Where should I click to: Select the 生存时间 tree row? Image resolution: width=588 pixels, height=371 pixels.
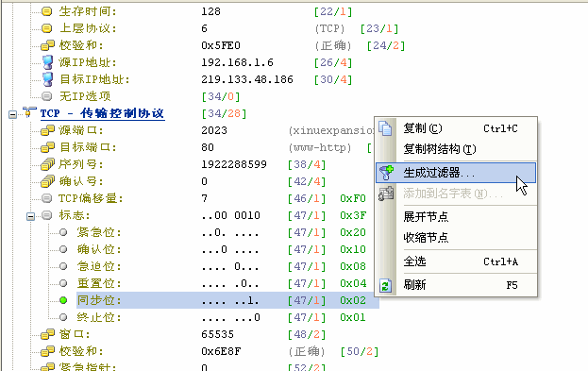[88, 11]
